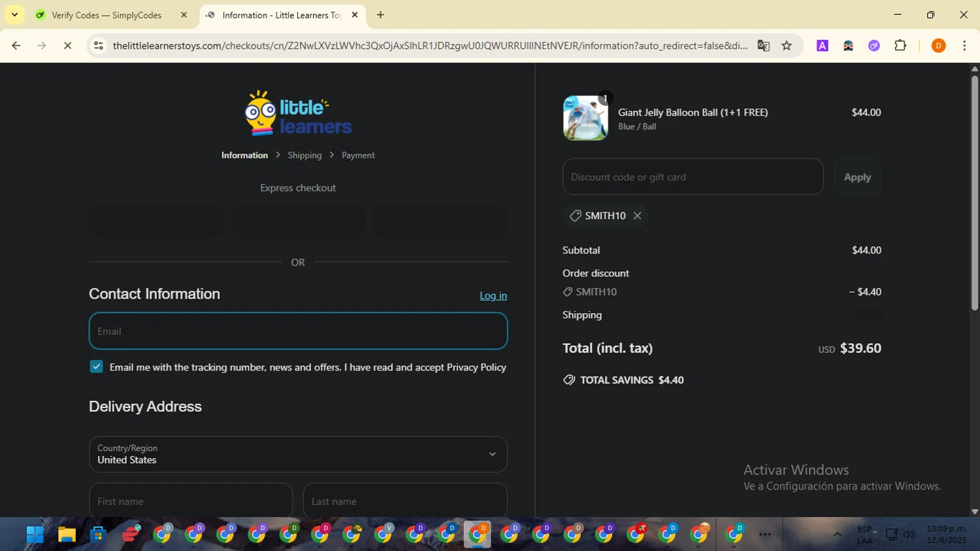Click the Last name field
The image size is (980, 551).
[x=405, y=501]
